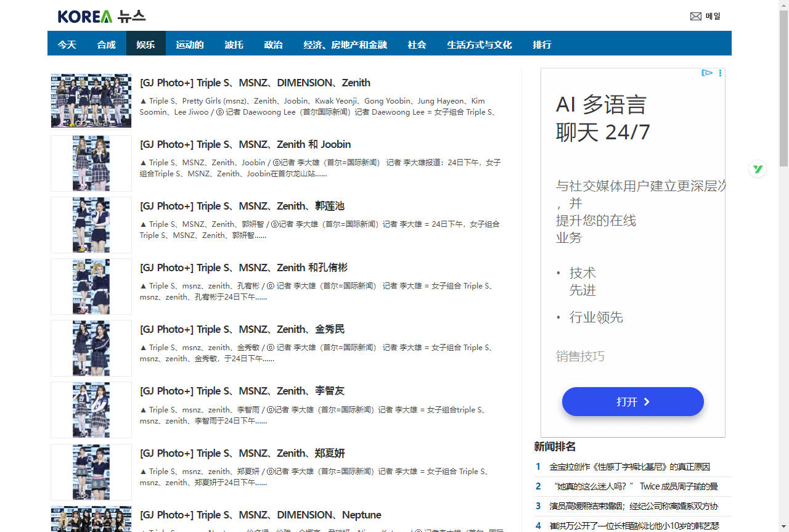Open the 今天 navigation tab
Viewport: 789px width, 532px height.
pos(67,44)
